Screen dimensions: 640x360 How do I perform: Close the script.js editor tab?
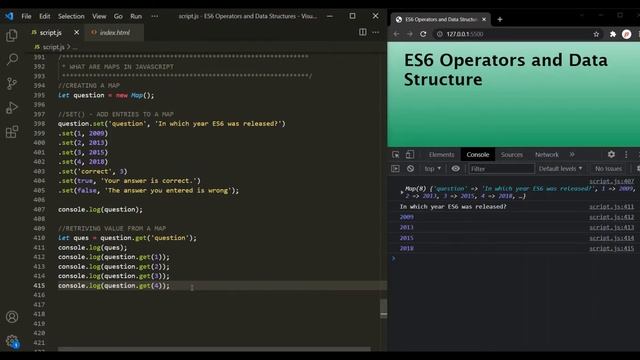(x=76, y=32)
